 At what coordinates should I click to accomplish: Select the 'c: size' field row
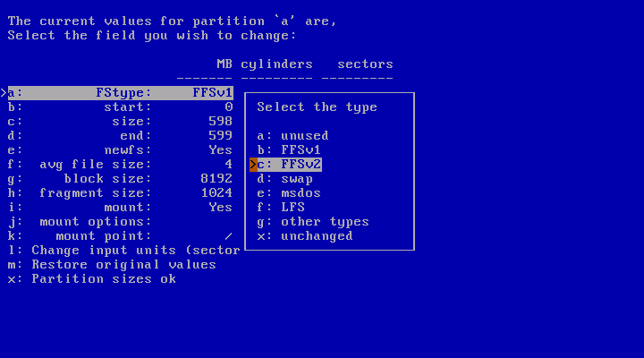coord(121,122)
